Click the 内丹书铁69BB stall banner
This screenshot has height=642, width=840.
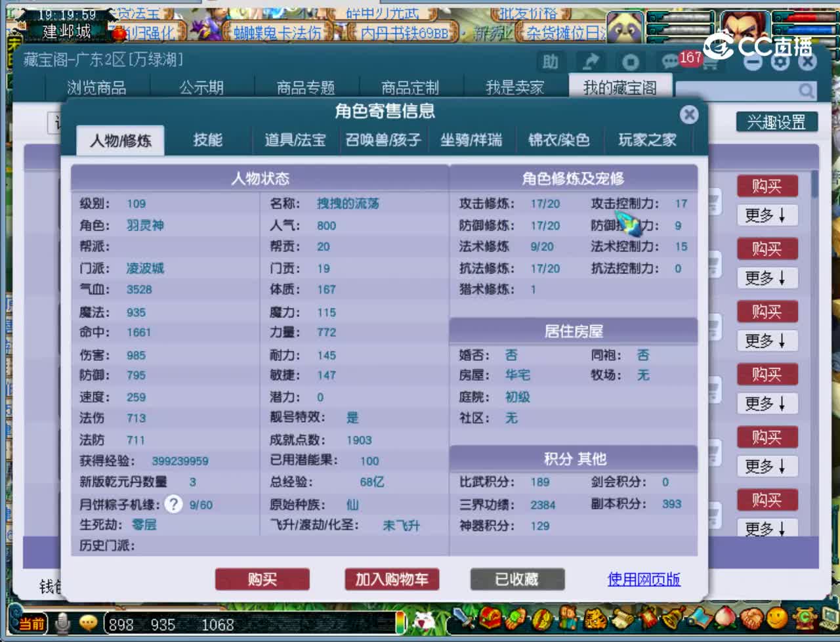point(404,32)
